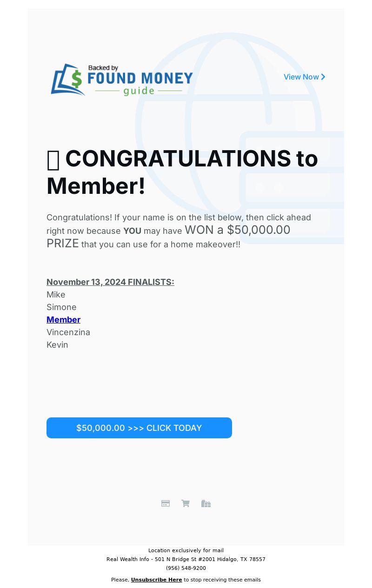
Task: Click the "Location exclusively for mail" text
Action: click(186, 550)
